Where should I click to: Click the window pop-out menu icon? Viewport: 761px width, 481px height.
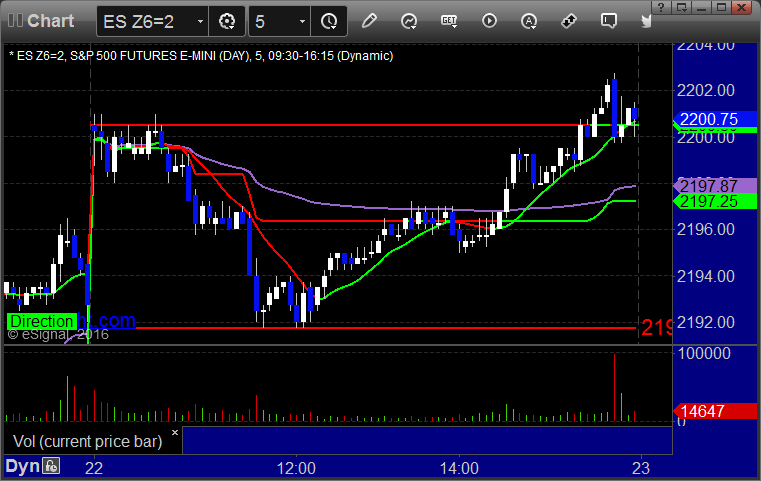tap(681, 7)
